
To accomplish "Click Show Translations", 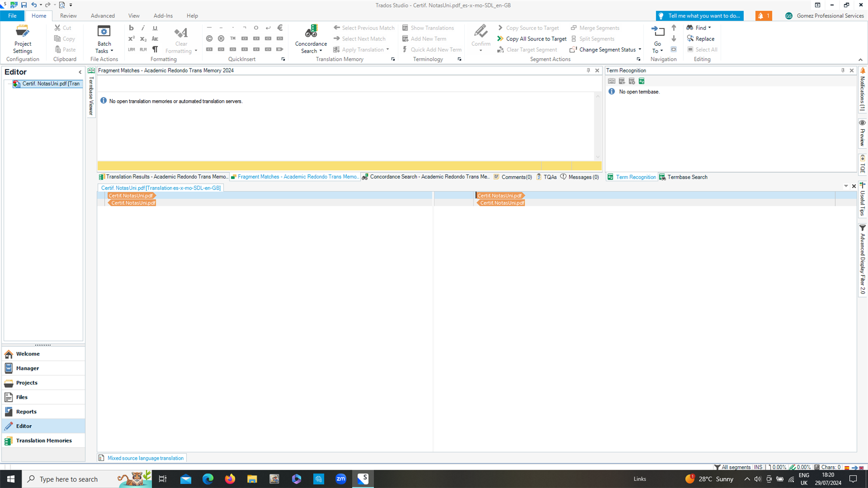I will (428, 28).
